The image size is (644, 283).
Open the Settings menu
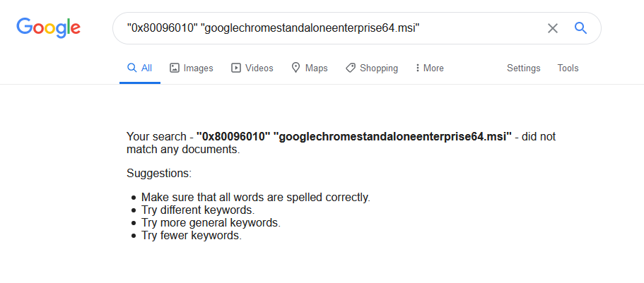pos(524,68)
